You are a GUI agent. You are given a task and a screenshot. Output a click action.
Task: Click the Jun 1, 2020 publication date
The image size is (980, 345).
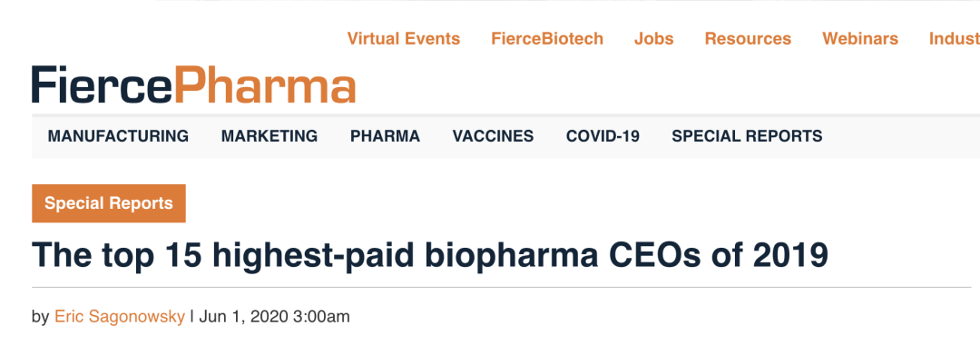[274, 317]
